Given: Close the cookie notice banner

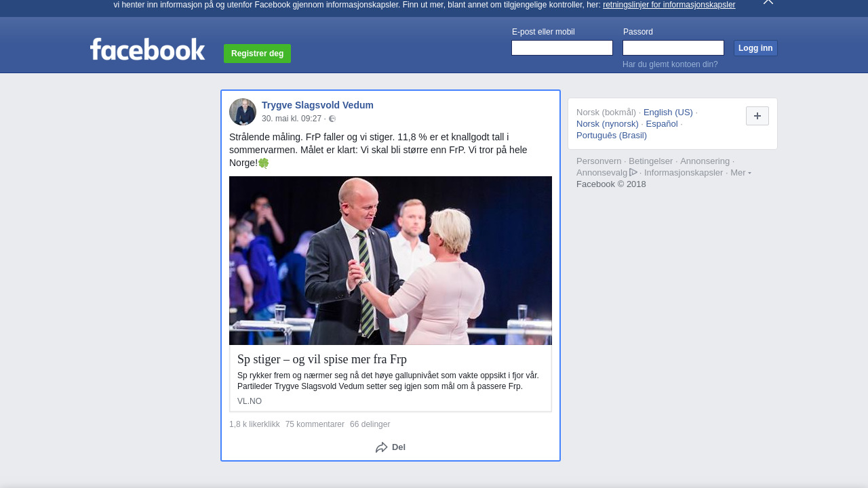Looking at the screenshot, I should point(768,2).
